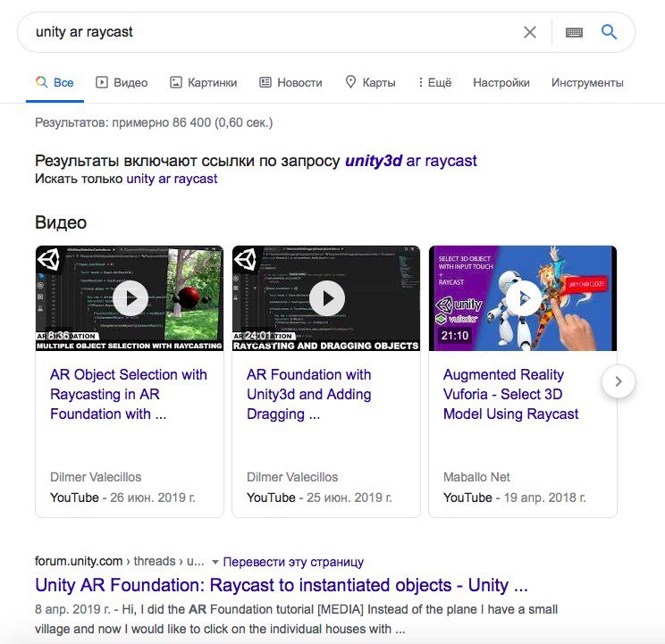The width and height of the screenshot is (665, 644).
Task: Open Настройки
Action: tap(501, 82)
